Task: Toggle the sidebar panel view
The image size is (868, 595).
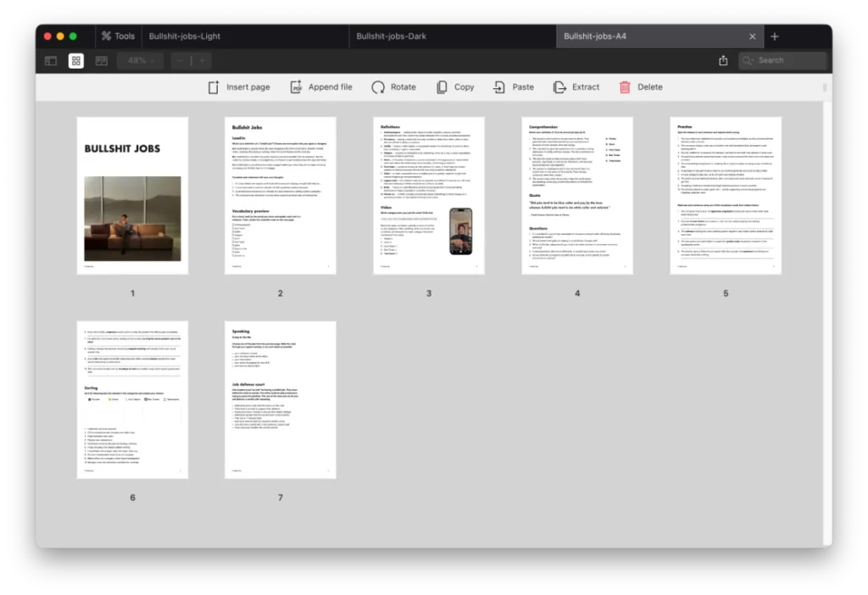Action: coord(51,61)
